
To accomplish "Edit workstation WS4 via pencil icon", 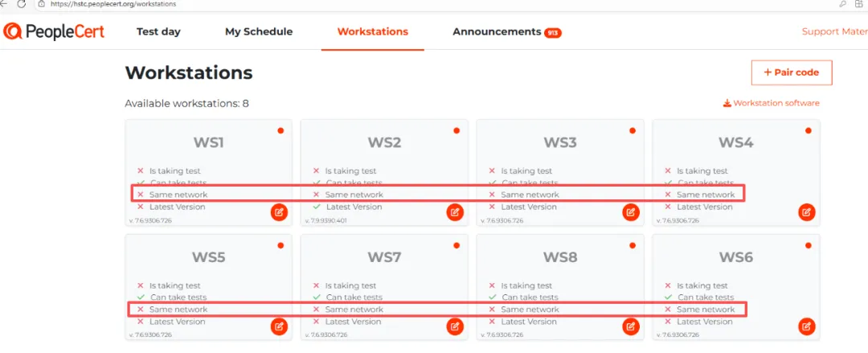I will tap(806, 212).
